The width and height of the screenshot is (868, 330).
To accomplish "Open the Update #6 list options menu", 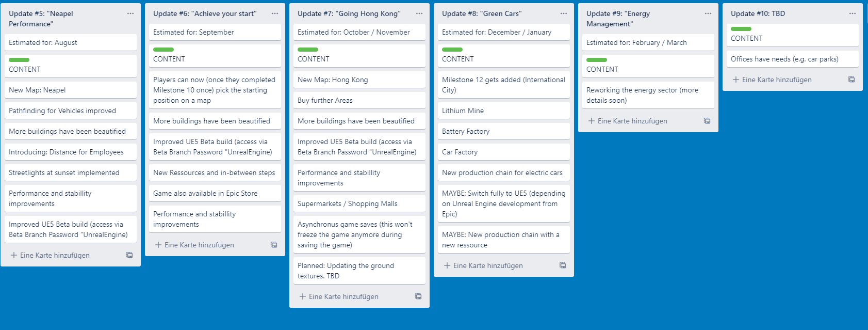I will tap(275, 13).
